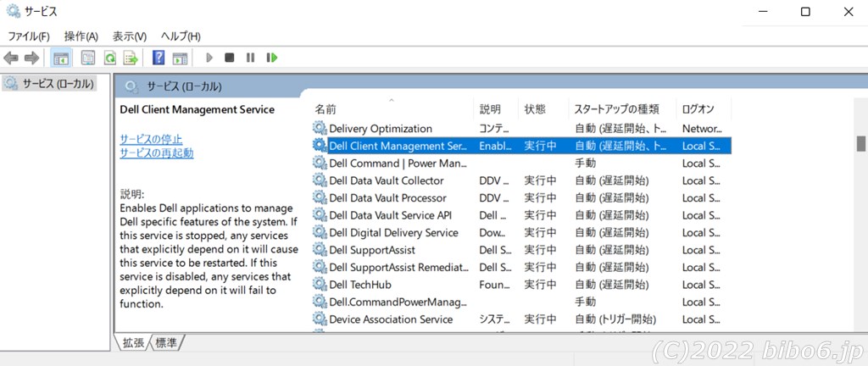Select the Dell TechHub service name
The width and height of the screenshot is (868, 366).
359,284
